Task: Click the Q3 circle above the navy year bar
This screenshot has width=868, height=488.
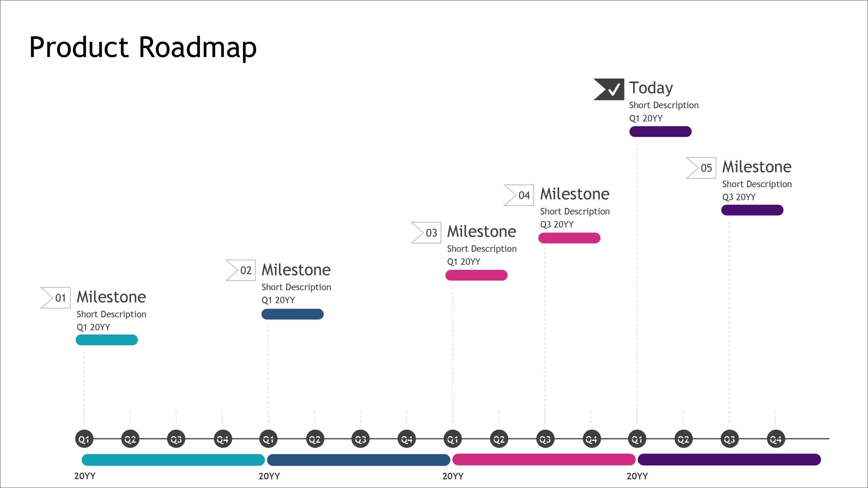Action: pyautogui.click(x=360, y=439)
